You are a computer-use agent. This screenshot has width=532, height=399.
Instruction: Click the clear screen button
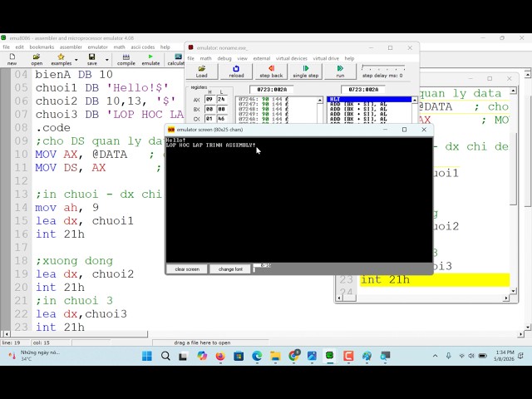187,269
